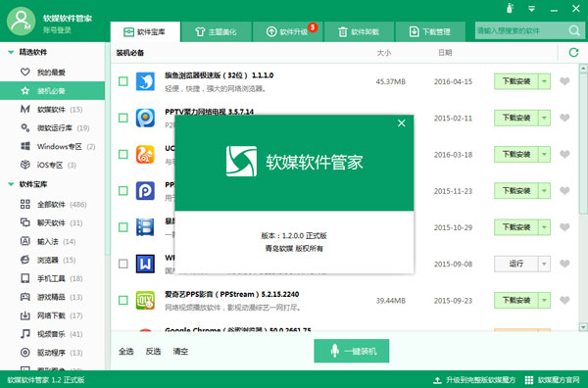Download and install 爱奇艺PPS影音
The height and width of the screenshot is (388, 588).
click(x=516, y=300)
